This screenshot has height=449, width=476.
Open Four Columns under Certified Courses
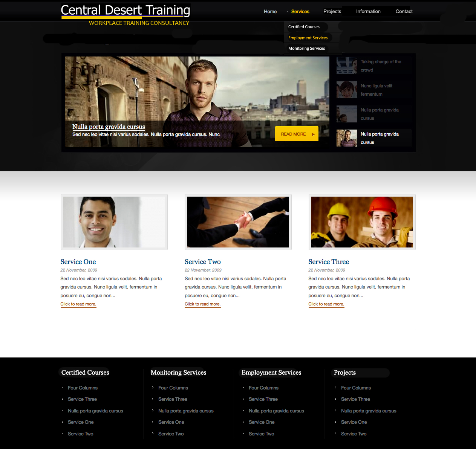83,388
